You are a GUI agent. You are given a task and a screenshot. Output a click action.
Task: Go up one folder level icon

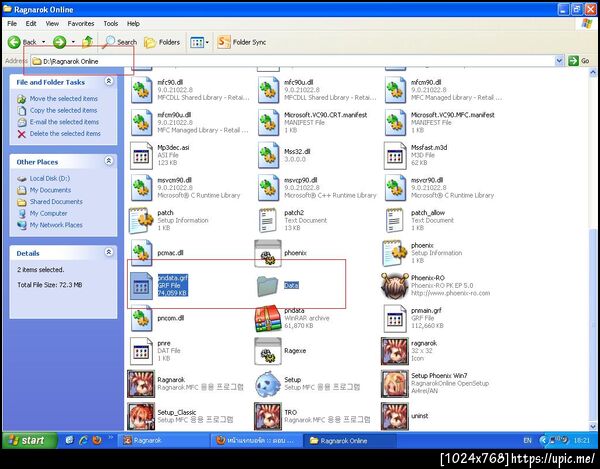point(88,42)
